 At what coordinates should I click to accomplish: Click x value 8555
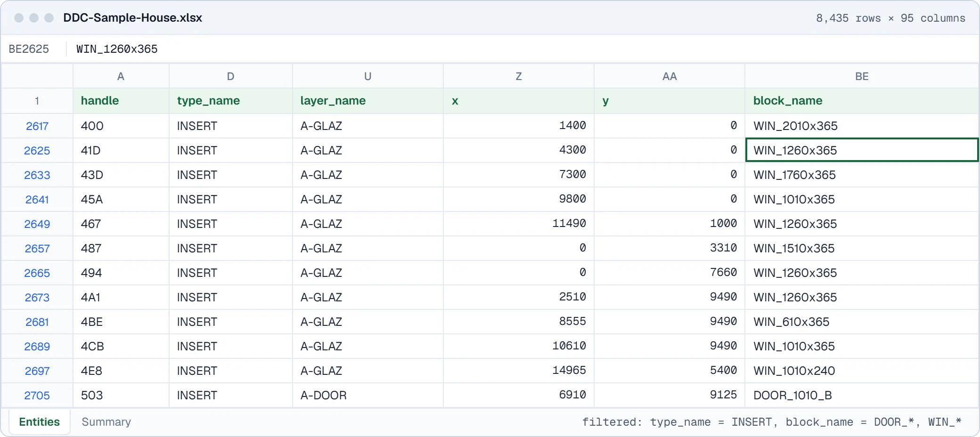pyautogui.click(x=519, y=322)
